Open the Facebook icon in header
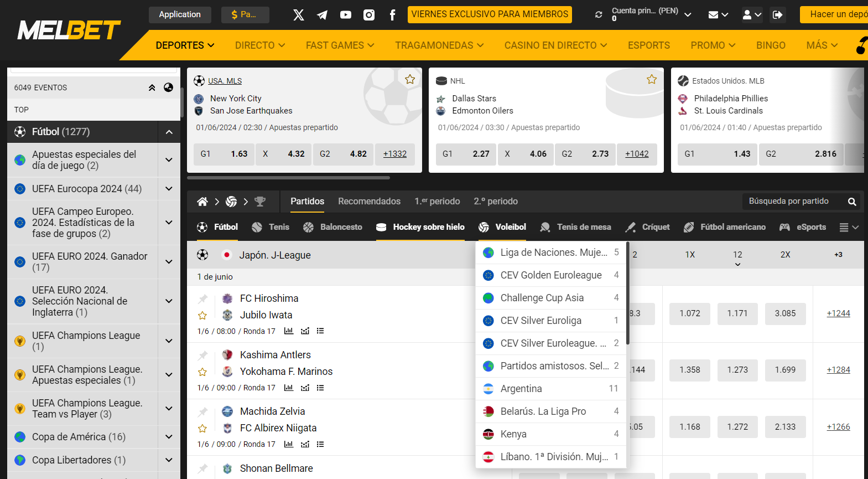The image size is (868, 479). 392,15
